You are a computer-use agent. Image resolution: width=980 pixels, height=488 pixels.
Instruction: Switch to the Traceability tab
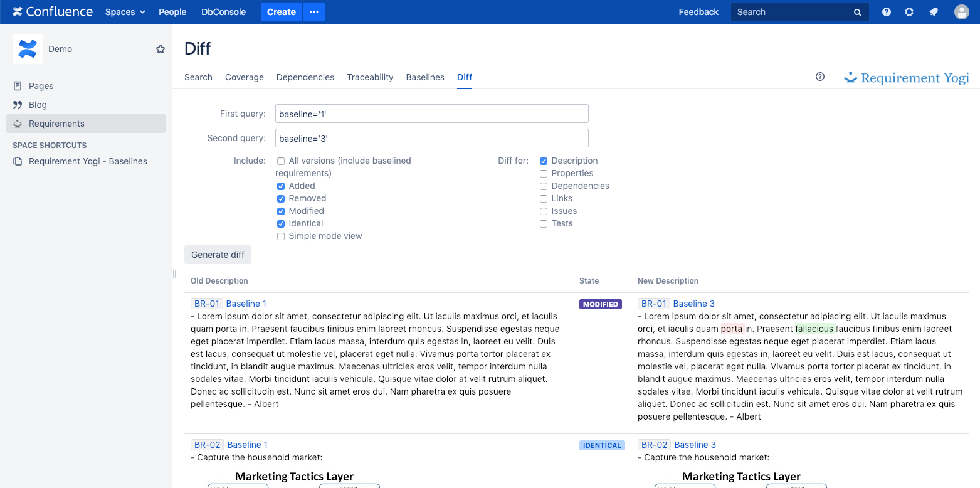point(370,77)
